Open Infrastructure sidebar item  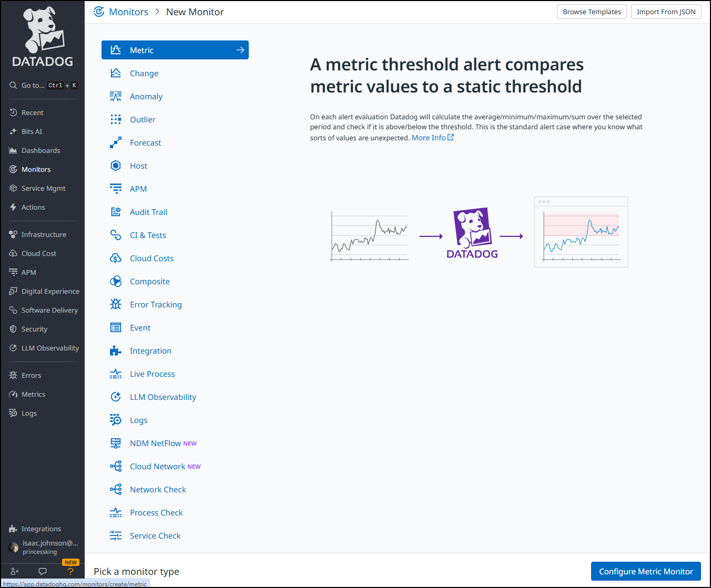(x=43, y=234)
